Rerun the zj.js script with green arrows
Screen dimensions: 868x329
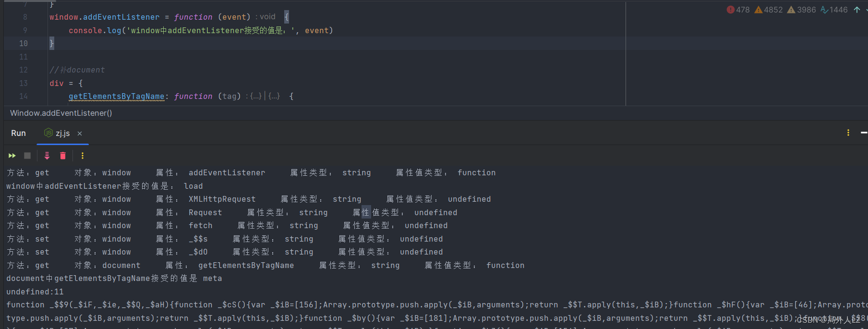(12, 156)
